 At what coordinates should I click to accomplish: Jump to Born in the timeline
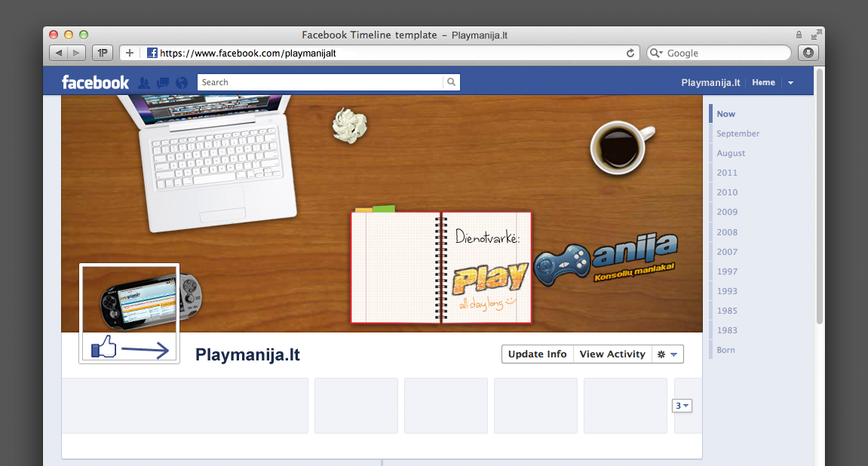tap(725, 350)
